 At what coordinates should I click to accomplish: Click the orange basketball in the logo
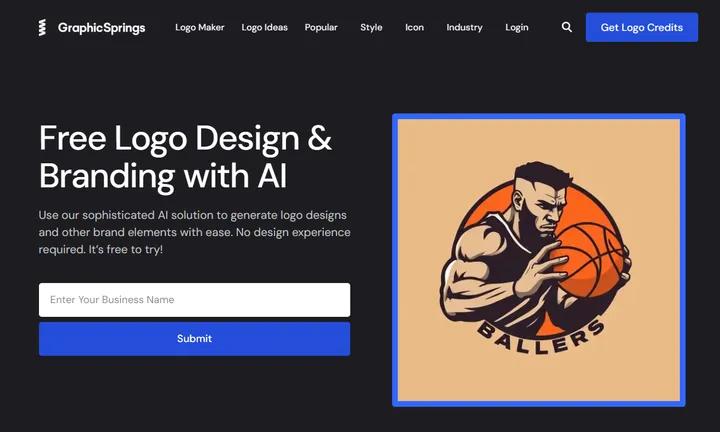coord(588,259)
